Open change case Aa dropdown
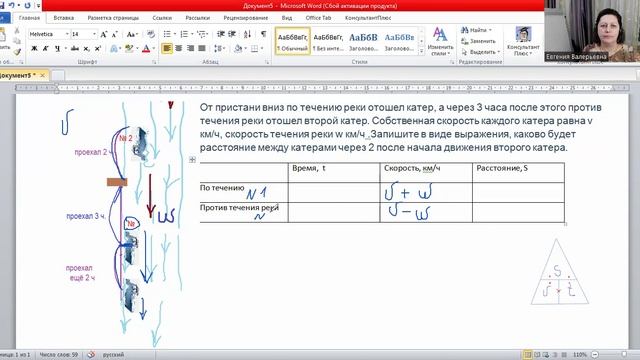This screenshot has height=360, width=640. pyautogui.click(x=132, y=34)
